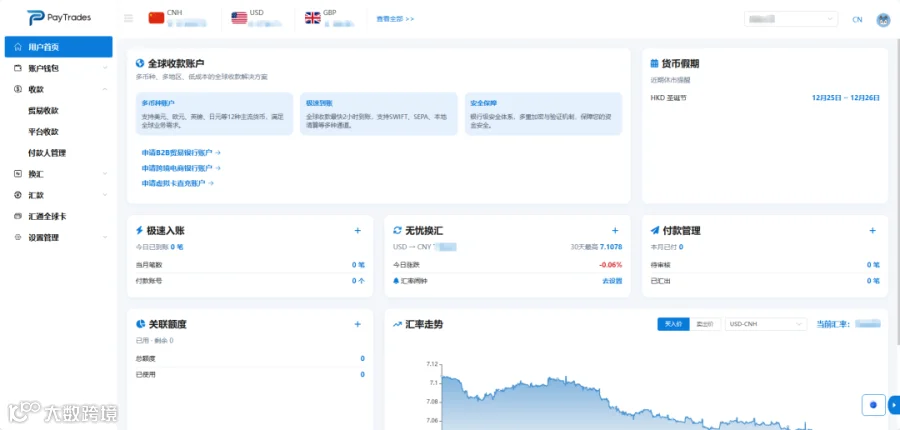Open the floating blue dot chat widget
Viewport: 900px width, 430px height.
(x=874, y=405)
